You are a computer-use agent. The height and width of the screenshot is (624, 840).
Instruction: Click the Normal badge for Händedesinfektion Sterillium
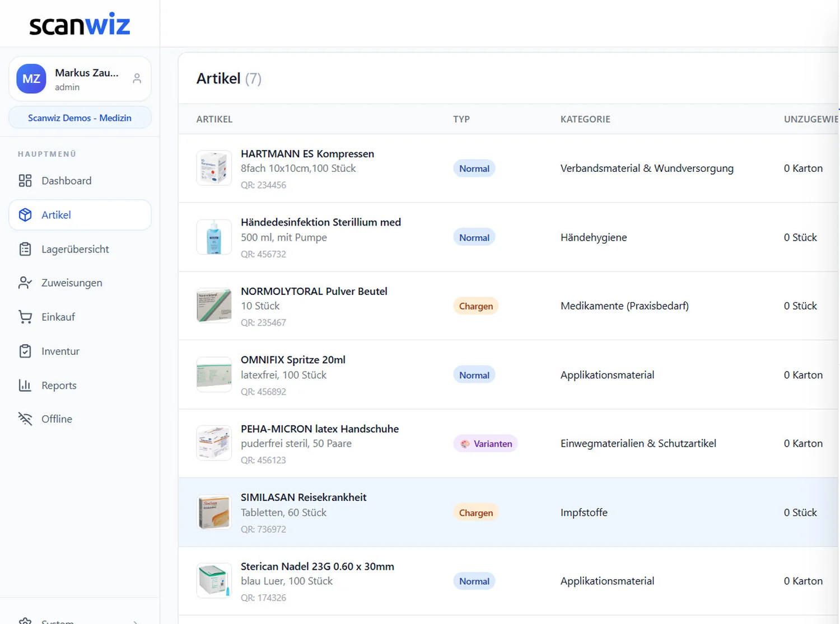pos(474,237)
